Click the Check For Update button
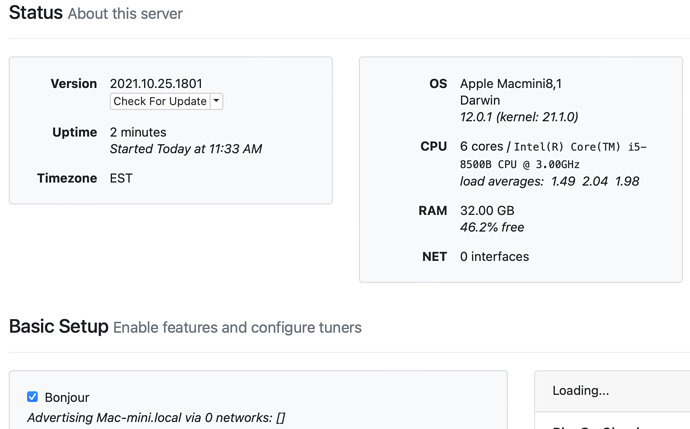Viewport: 690px width, 429px height. (x=160, y=101)
